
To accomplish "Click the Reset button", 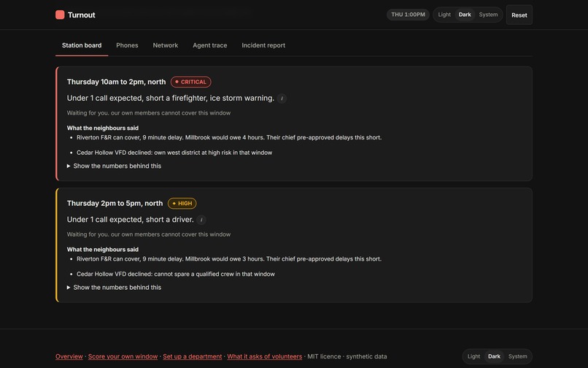I will (x=519, y=15).
